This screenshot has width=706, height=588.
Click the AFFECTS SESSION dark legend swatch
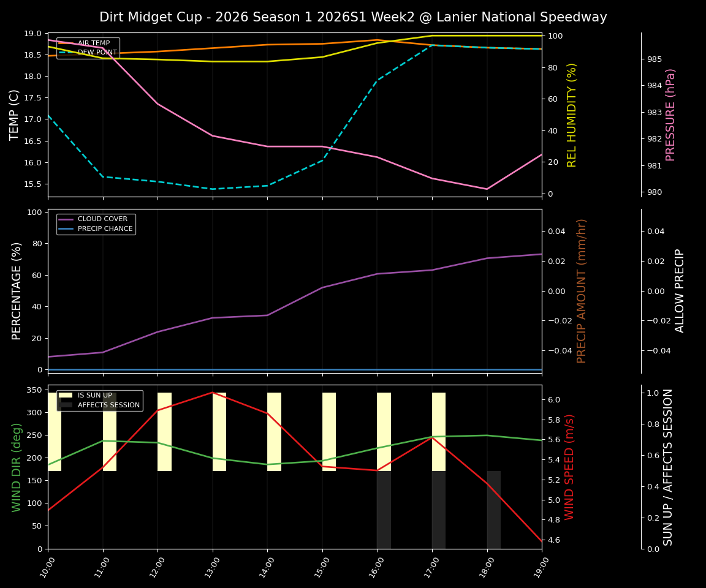[x=64, y=404]
